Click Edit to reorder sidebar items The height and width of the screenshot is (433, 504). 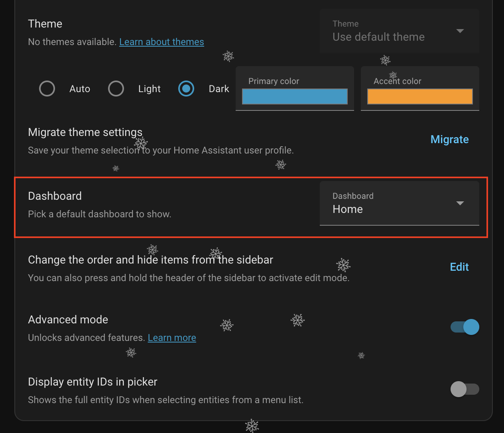tap(459, 267)
